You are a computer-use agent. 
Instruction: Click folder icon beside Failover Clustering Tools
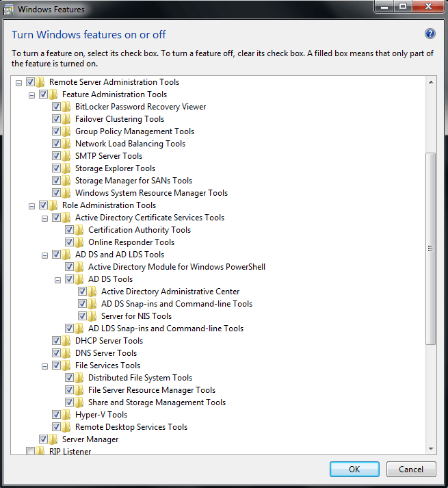[66, 119]
